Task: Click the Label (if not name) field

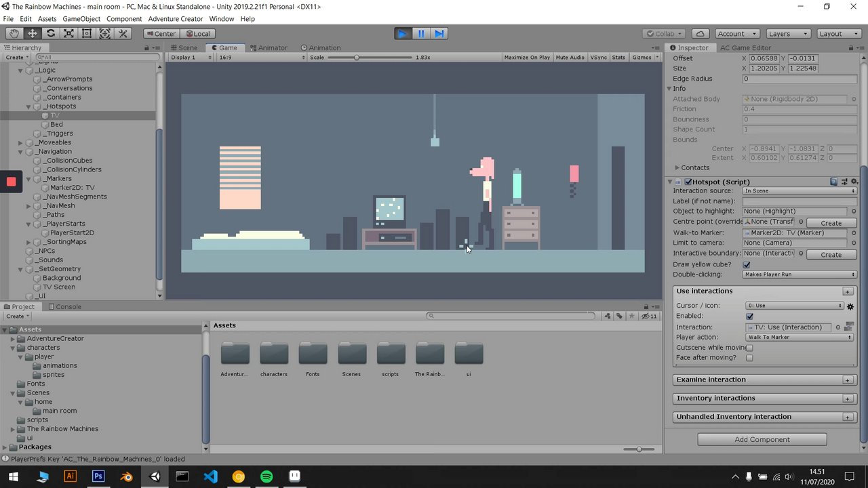Action: click(x=800, y=201)
